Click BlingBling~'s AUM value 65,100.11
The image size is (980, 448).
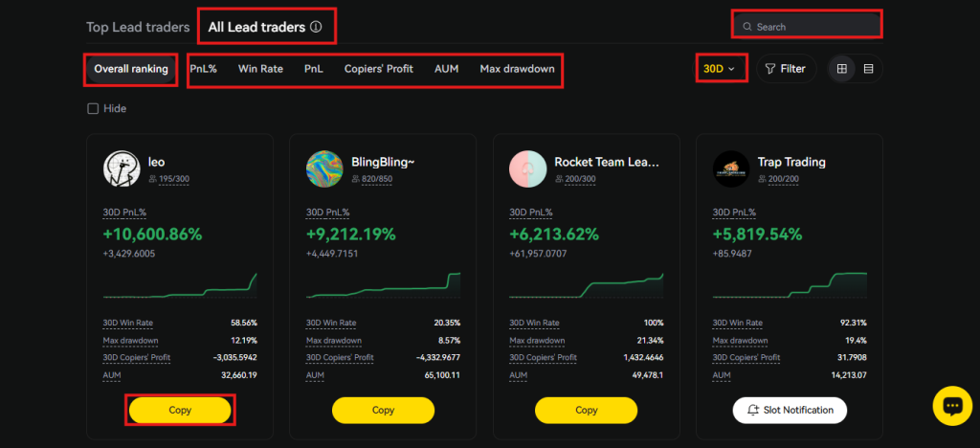440,375
